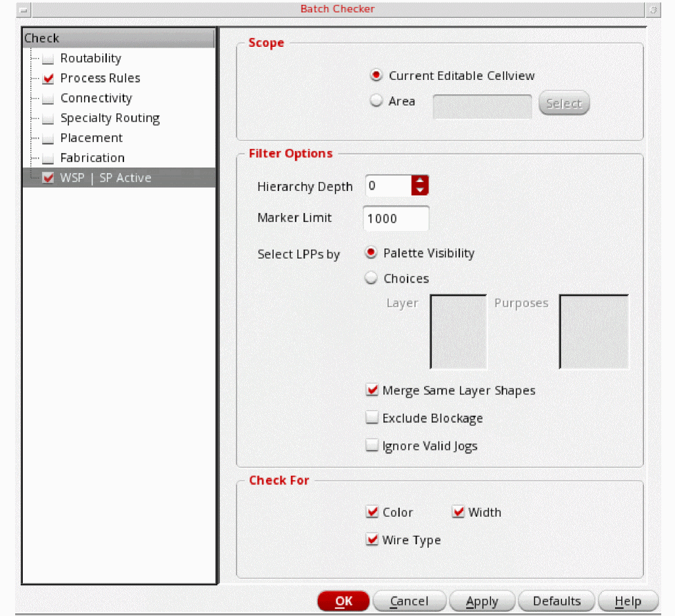Uncheck Merge Same Layer Shapes

pos(372,390)
